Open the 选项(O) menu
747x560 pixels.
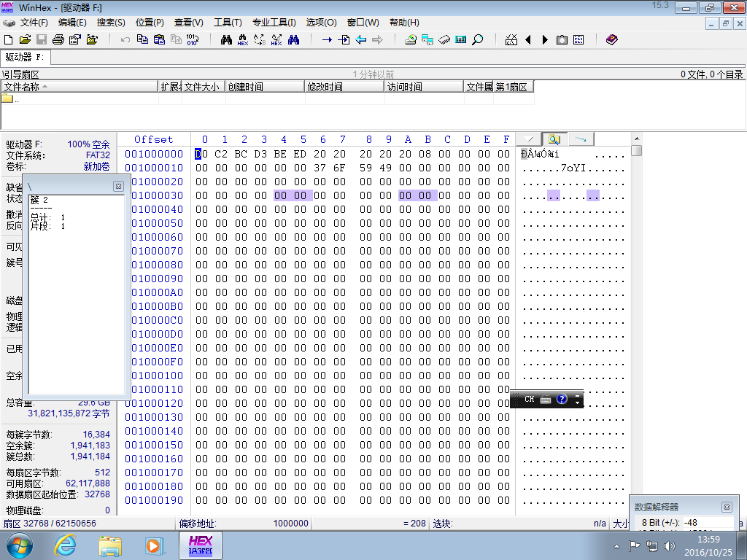(x=321, y=23)
